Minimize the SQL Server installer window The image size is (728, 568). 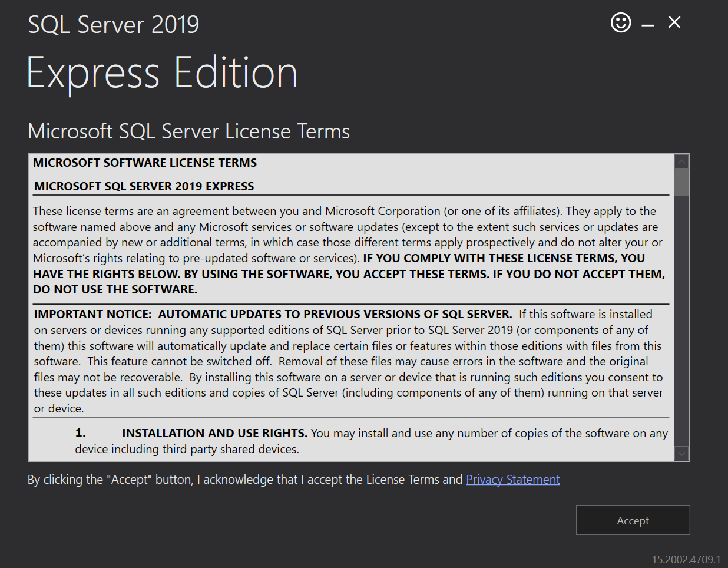(648, 25)
